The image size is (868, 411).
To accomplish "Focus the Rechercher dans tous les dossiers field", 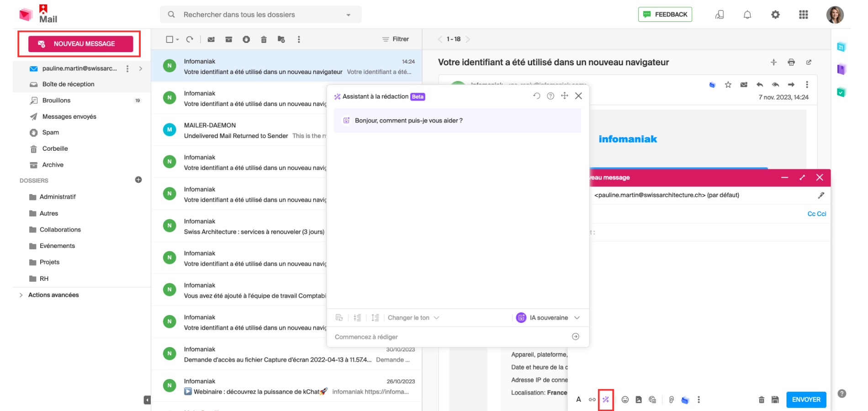I will pos(260,15).
